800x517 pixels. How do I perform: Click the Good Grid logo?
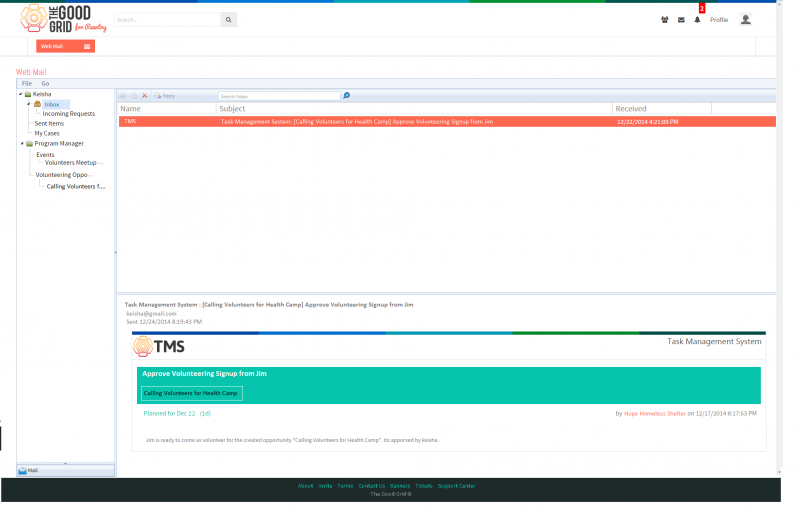point(63,19)
